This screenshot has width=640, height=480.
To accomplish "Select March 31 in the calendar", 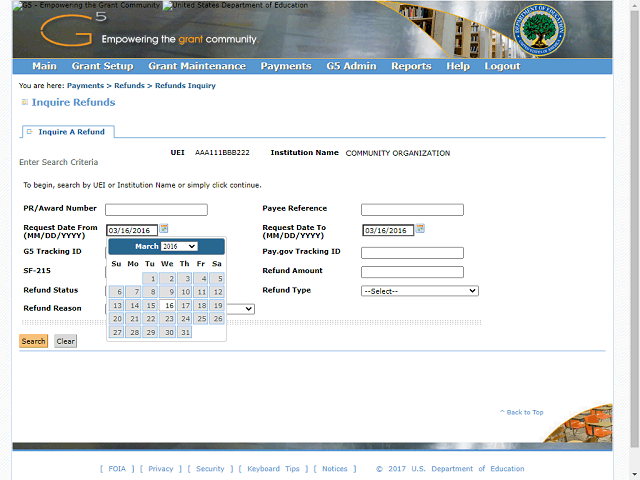I will tap(184, 332).
